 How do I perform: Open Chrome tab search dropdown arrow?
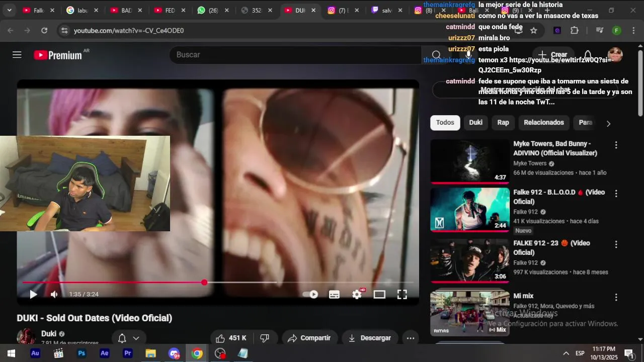[9, 10]
